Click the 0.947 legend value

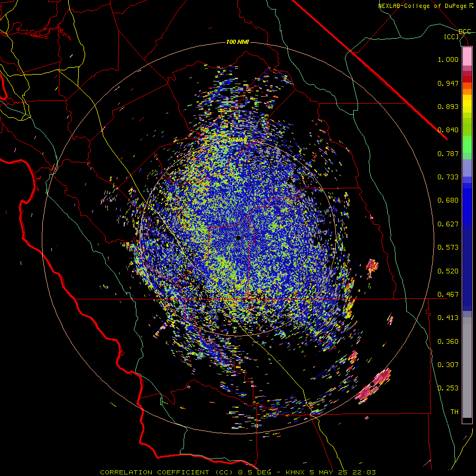point(448,83)
